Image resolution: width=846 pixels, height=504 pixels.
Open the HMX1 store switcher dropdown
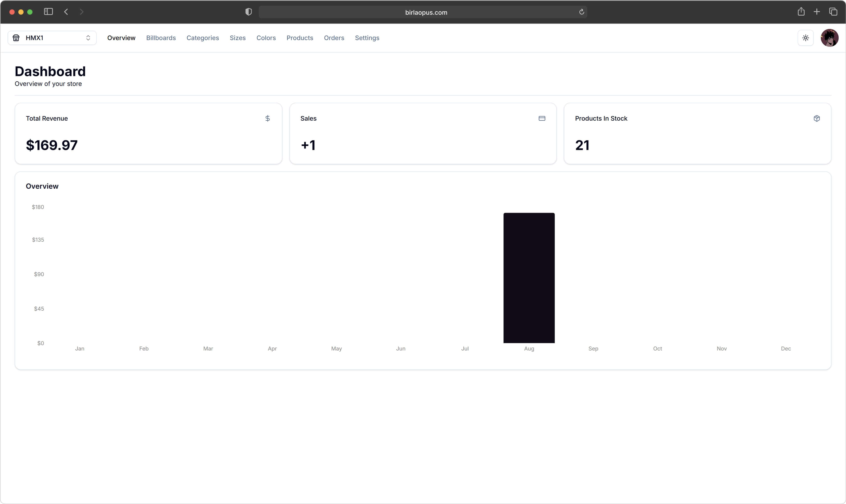coord(52,38)
